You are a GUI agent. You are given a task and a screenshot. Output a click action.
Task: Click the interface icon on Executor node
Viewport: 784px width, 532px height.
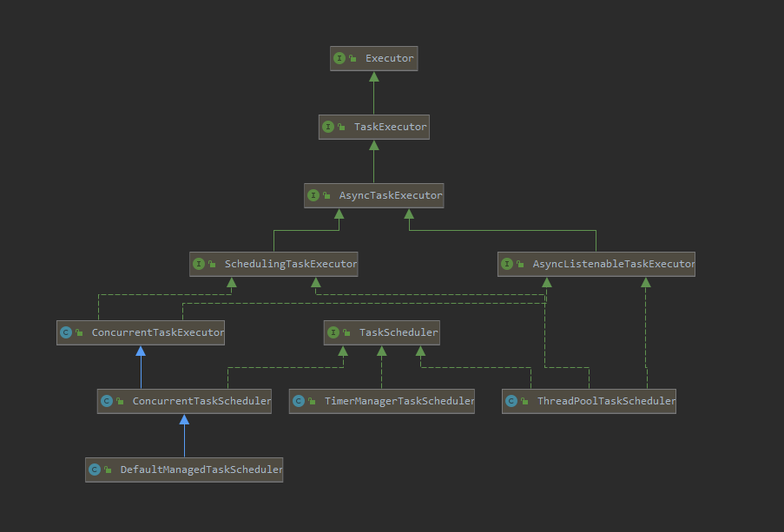pyautogui.click(x=339, y=58)
